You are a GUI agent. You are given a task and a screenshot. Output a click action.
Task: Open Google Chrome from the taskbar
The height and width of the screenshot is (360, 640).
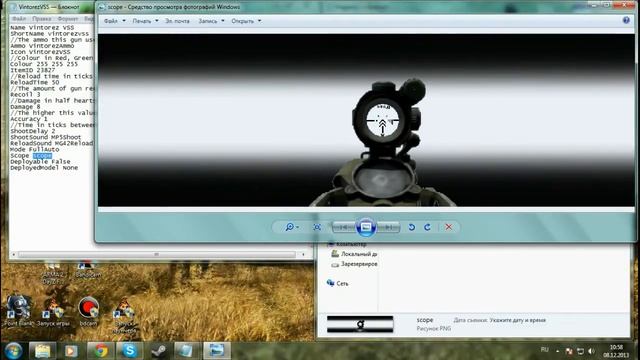click(x=100, y=351)
